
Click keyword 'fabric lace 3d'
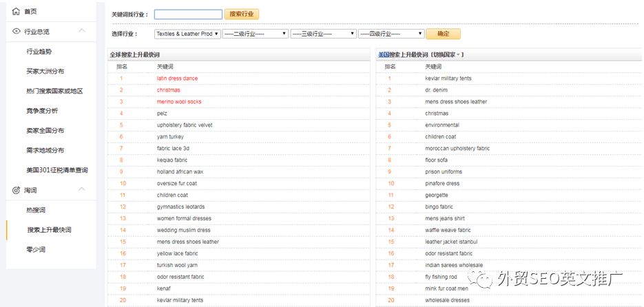pos(173,149)
